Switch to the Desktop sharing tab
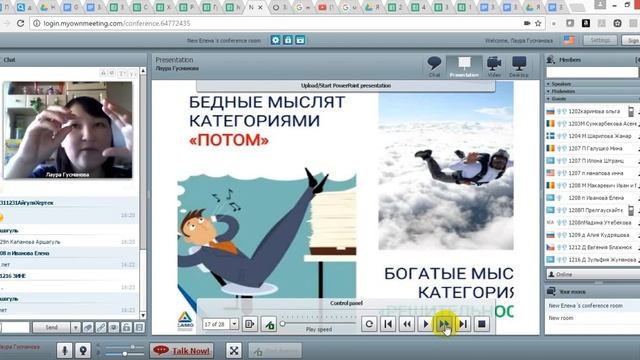The height and width of the screenshot is (360, 640). [x=519, y=67]
